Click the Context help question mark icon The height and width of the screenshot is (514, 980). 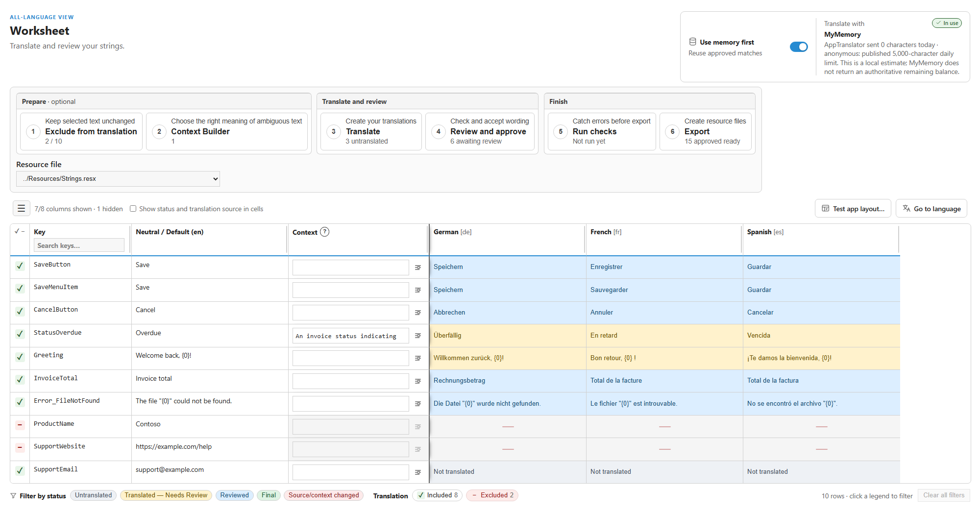click(324, 232)
